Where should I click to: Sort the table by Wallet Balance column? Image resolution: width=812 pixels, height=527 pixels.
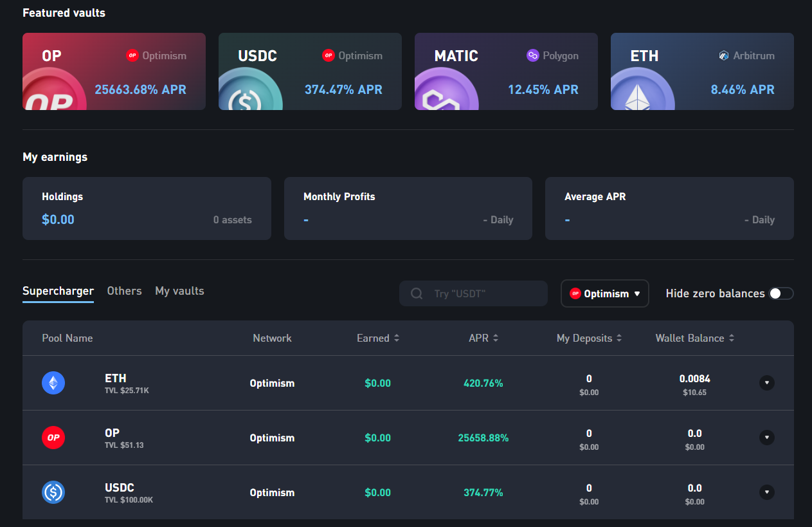click(x=694, y=338)
